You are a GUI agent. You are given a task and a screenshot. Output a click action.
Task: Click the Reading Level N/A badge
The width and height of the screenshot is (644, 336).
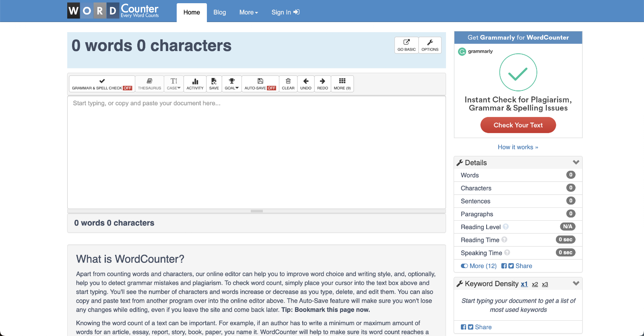pos(568,227)
